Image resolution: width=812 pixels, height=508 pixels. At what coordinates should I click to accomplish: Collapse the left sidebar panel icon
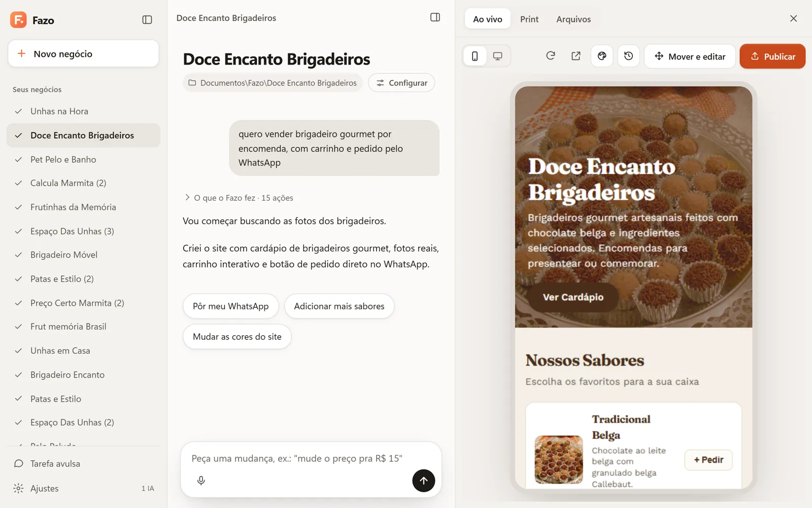point(147,20)
